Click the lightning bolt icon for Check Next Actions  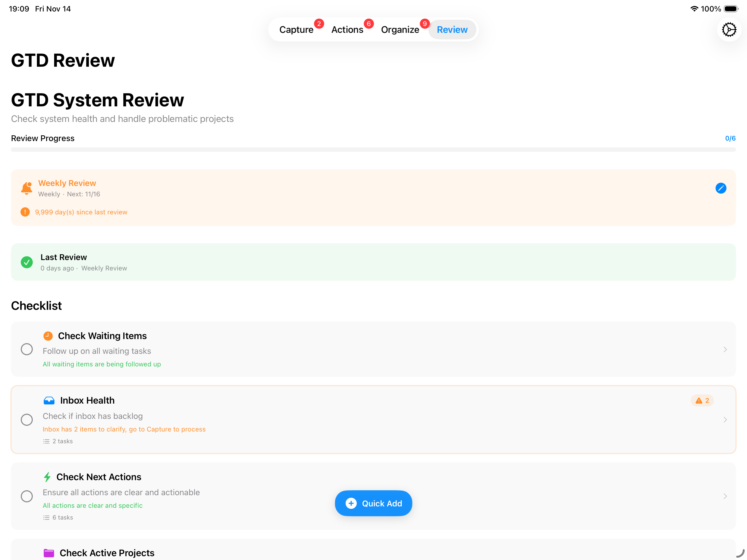coord(47,477)
